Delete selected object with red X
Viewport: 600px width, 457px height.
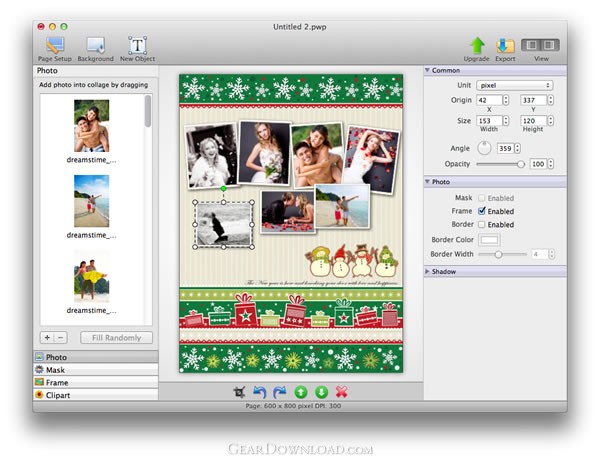[x=342, y=392]
